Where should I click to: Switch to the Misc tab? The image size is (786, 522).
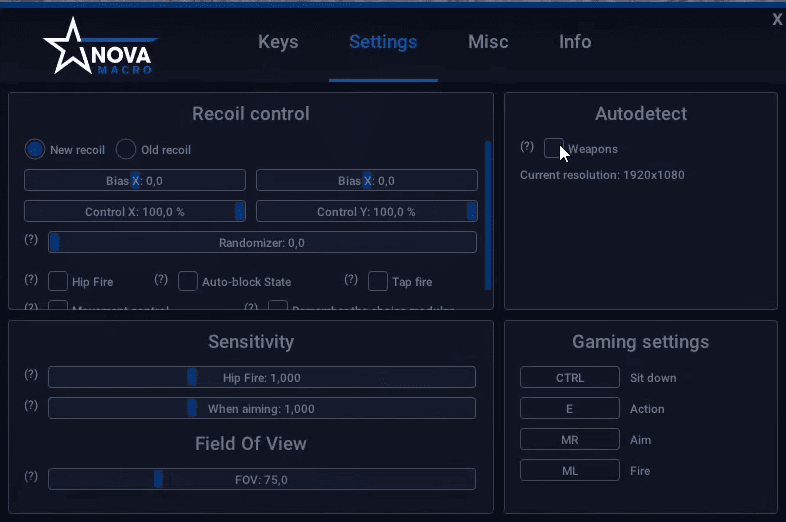tap(488, 42)
